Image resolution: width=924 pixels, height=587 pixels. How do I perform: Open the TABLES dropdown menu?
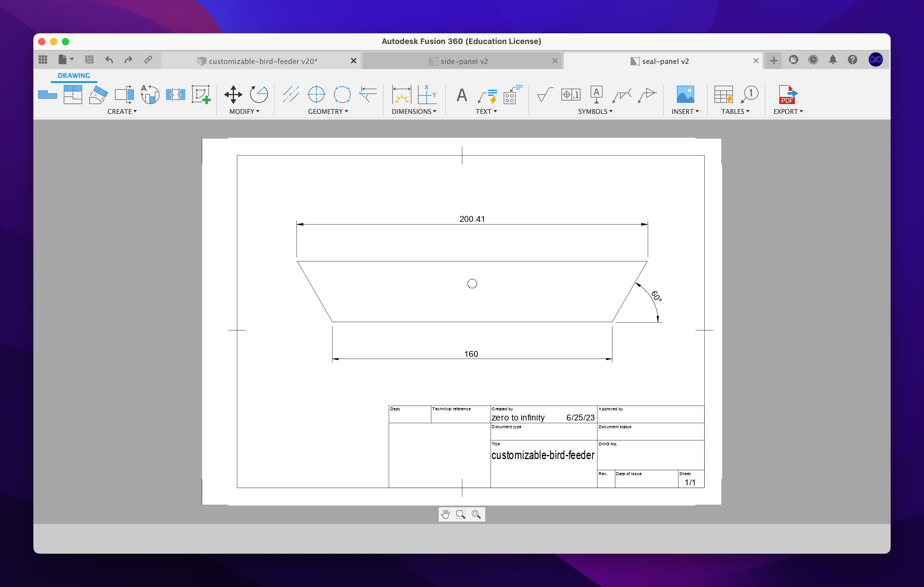point(735,112)
